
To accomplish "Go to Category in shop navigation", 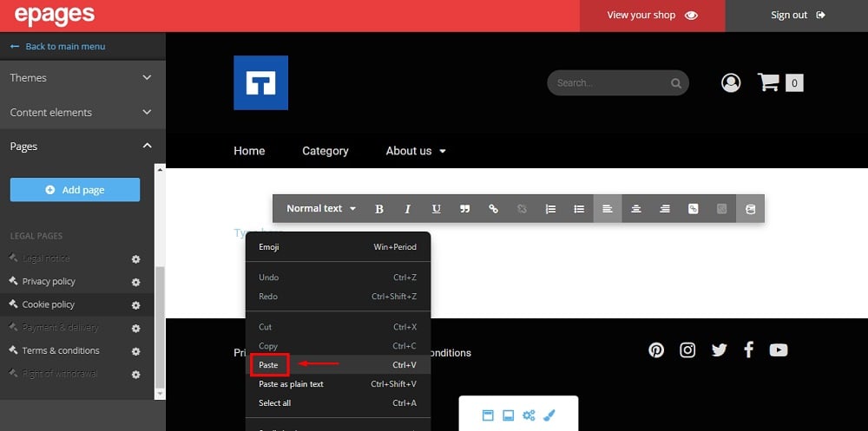I will click(325, 151).
